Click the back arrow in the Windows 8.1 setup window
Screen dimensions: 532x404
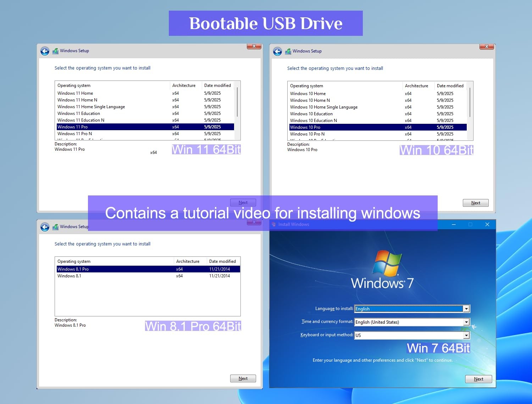45,227
